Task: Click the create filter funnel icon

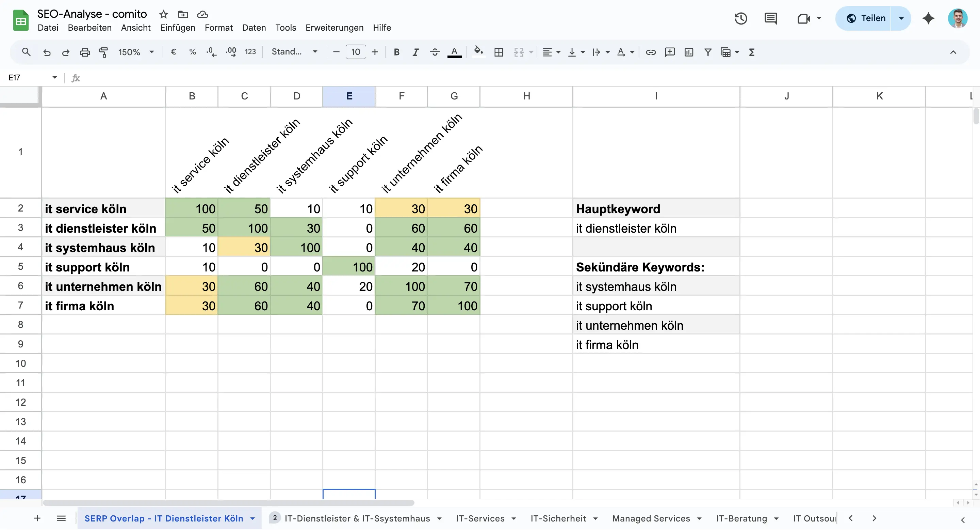Action: pyautogui.click(x=708, y=52)
